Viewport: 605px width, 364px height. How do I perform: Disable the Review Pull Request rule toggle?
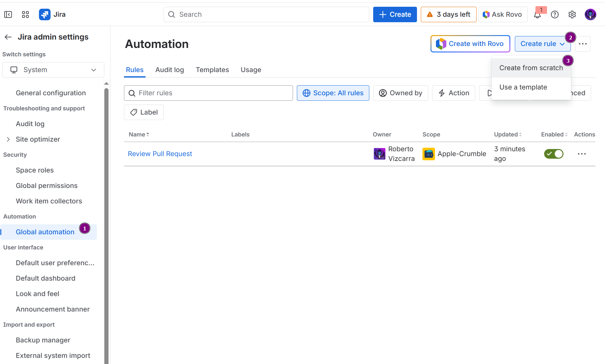(x=553, y=154)
